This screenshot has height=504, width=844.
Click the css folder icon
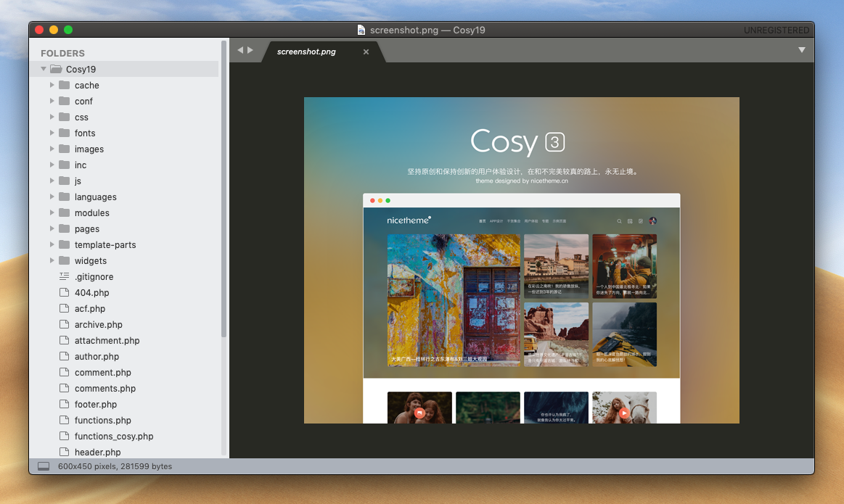(x=65, y=117)
